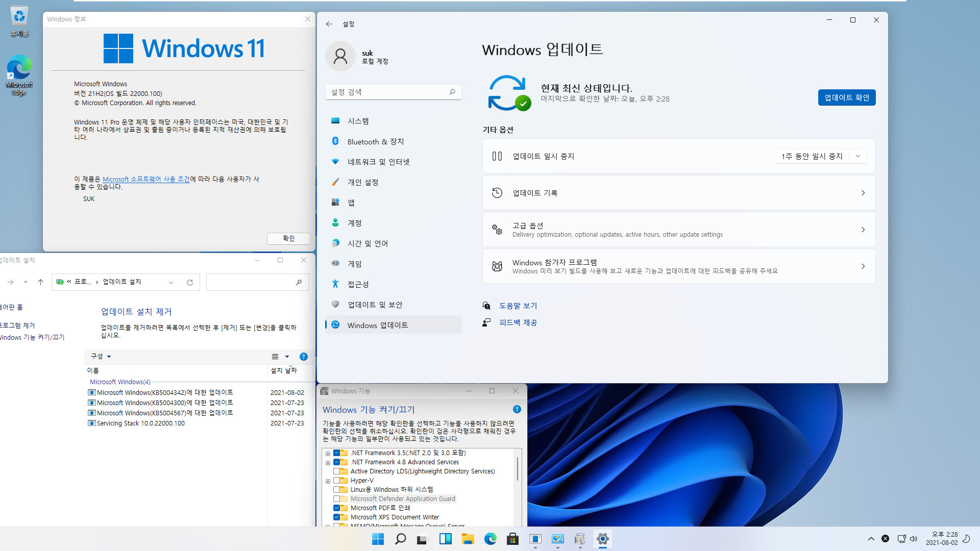This screenshot has width=980, height=551.
Task: Click the up arrow in update explorer
Action: click(41, 282)
